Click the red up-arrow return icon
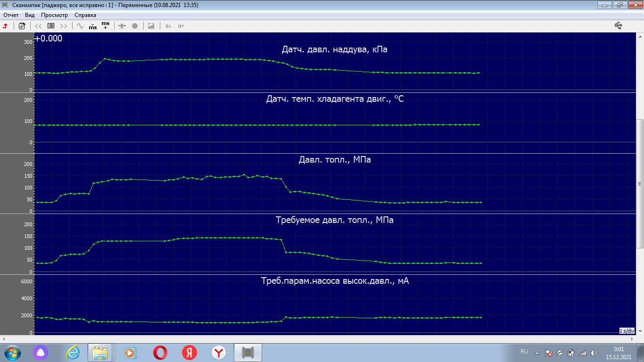Image resolution: width=644 pixels, height=362 pixels. (x=6, y=26)
